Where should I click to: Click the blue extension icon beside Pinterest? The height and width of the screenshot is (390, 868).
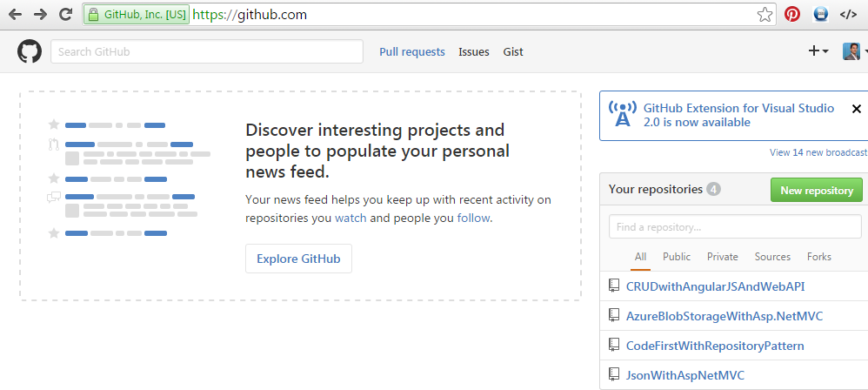click(820, 15)
